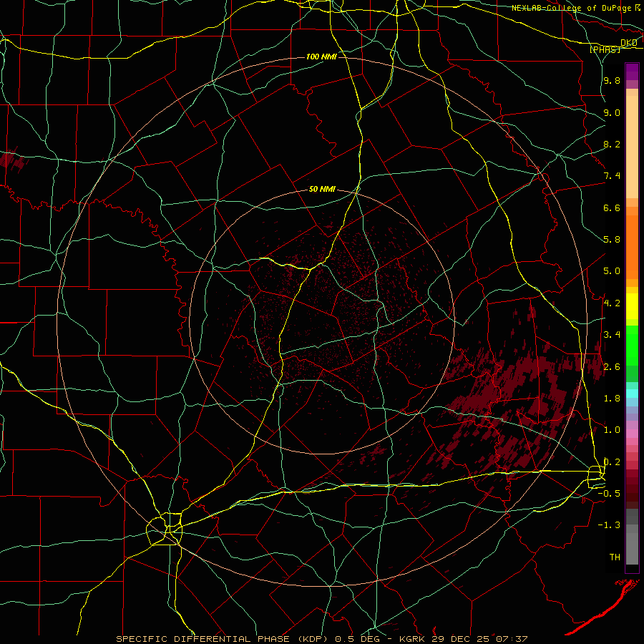The width and height of the screenshot is (644, 644).
Task: Pick the bright green band of color bar
Action: tap(632, 344)
